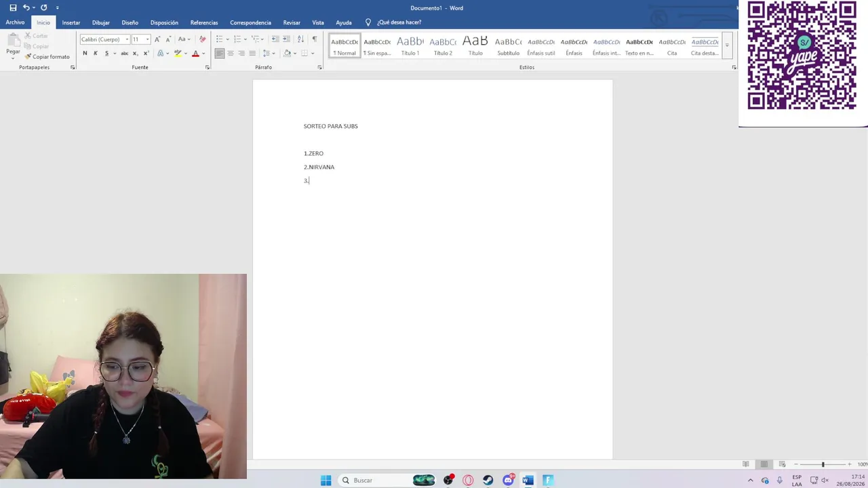Open the Windows Start menu

coord(325,481)
